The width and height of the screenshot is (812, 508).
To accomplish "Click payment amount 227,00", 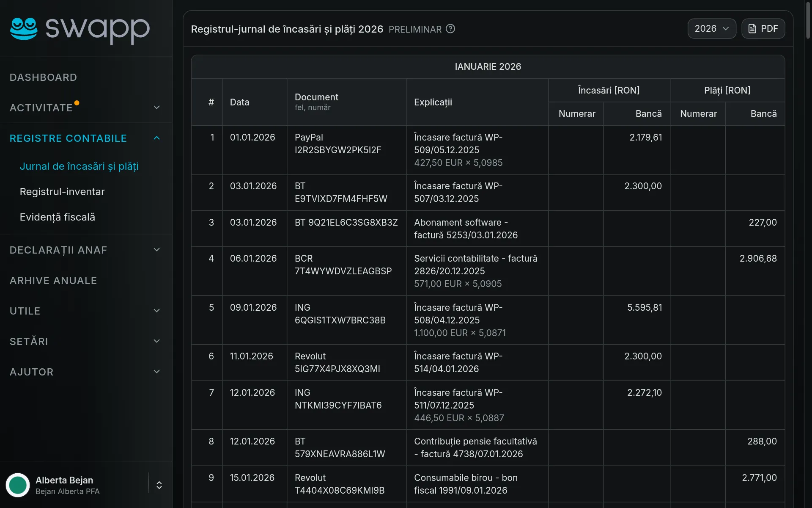I will click(763, 222).
